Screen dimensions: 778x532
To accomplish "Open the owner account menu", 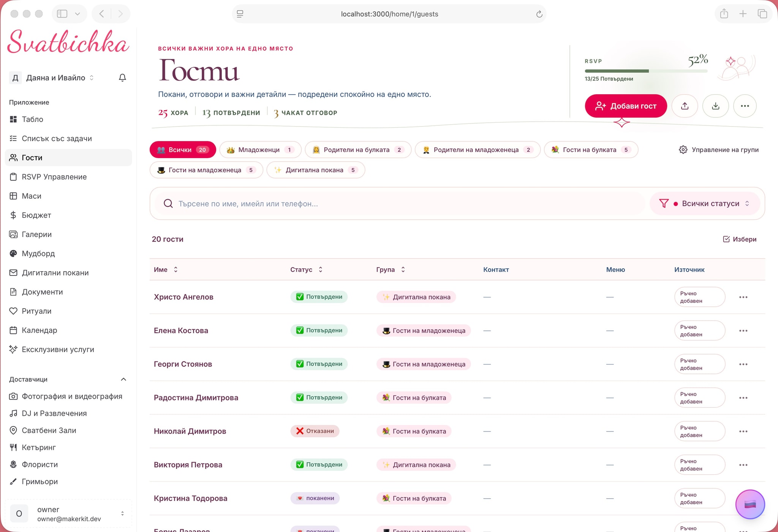I will coord(68,514).
